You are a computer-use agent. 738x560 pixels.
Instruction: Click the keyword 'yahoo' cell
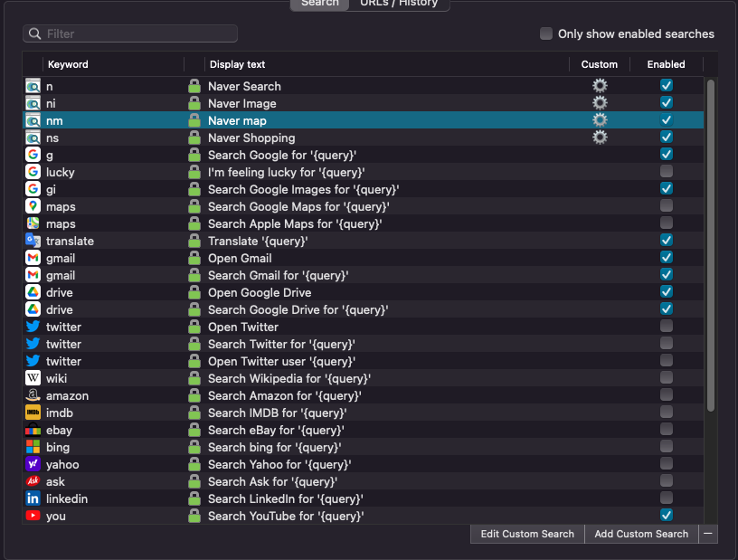point(62,465)
